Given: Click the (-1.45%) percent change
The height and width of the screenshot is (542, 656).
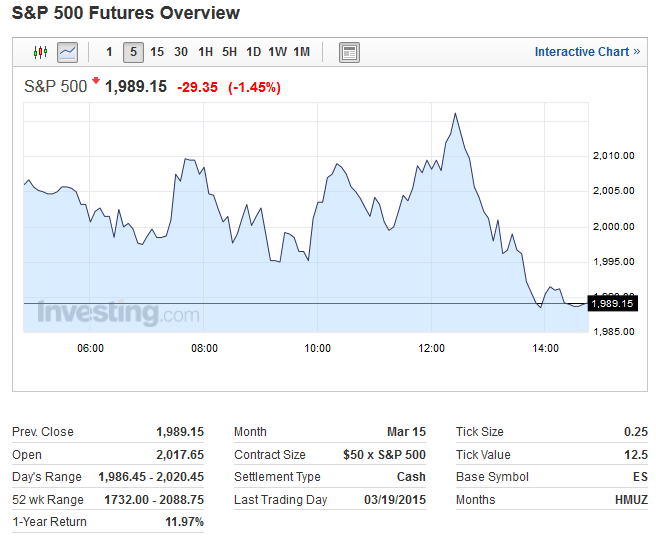Looking at the screenshot, I should tap(254, 87).
